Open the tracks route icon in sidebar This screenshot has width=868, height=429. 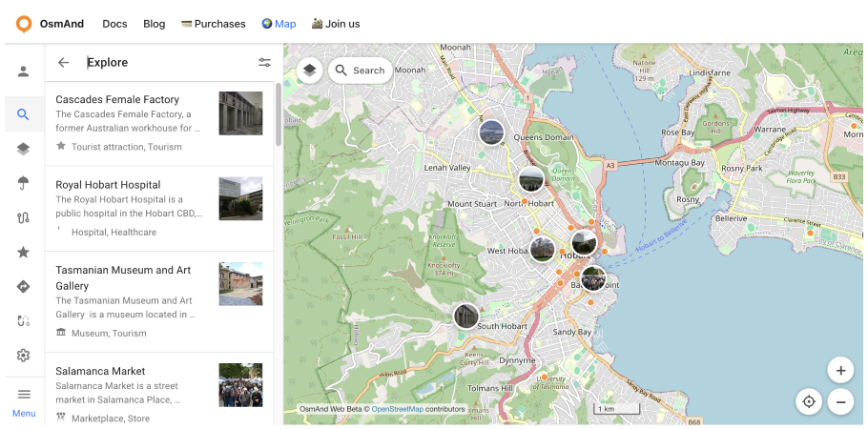tap(24, 217)
